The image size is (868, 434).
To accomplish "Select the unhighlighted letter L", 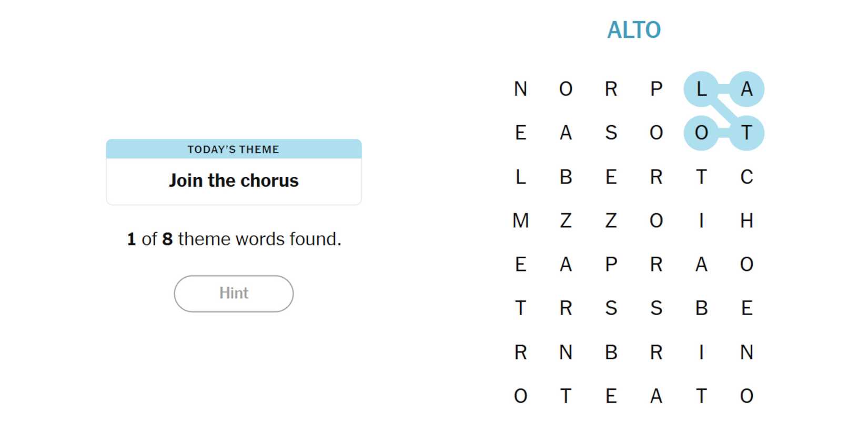I will coord(520,177).
